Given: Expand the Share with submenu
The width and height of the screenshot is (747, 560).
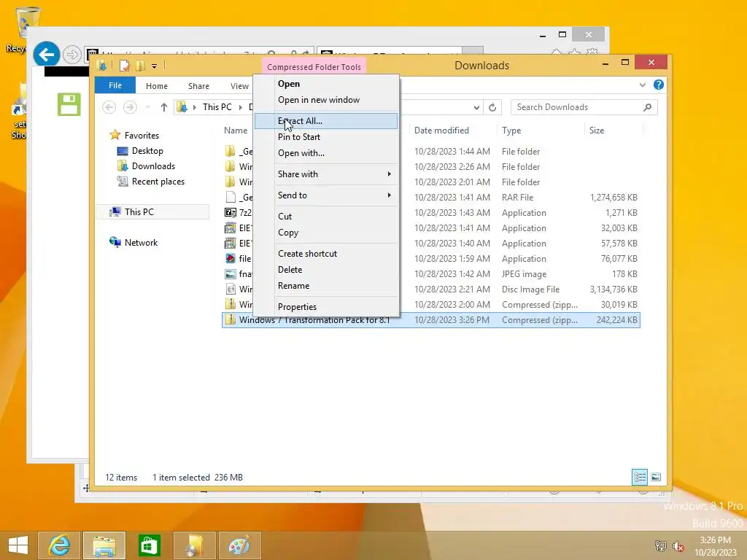Looking at the screenshot, I should pyautogui.click(x=326, y=174).
